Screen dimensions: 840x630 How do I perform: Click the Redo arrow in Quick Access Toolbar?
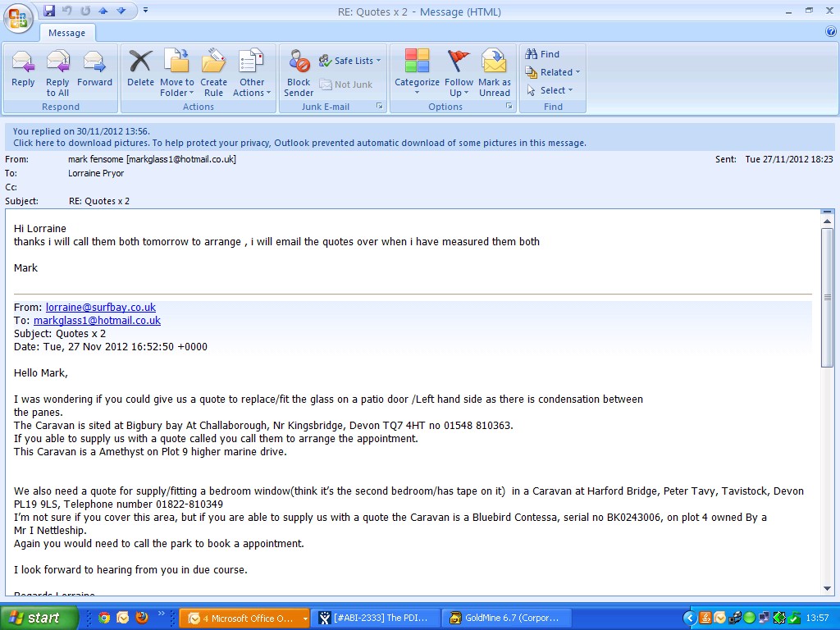click(x=85, y=10)
